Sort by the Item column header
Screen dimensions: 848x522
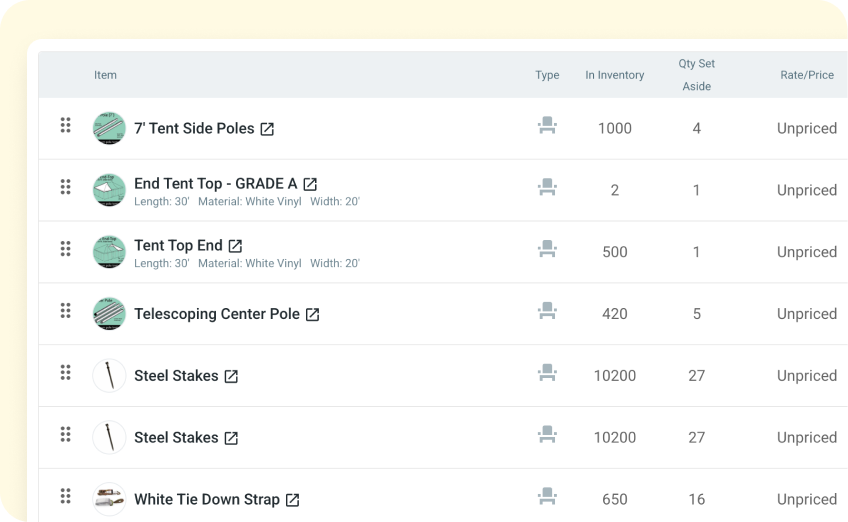pyautogui.click(x=105, y=75)
